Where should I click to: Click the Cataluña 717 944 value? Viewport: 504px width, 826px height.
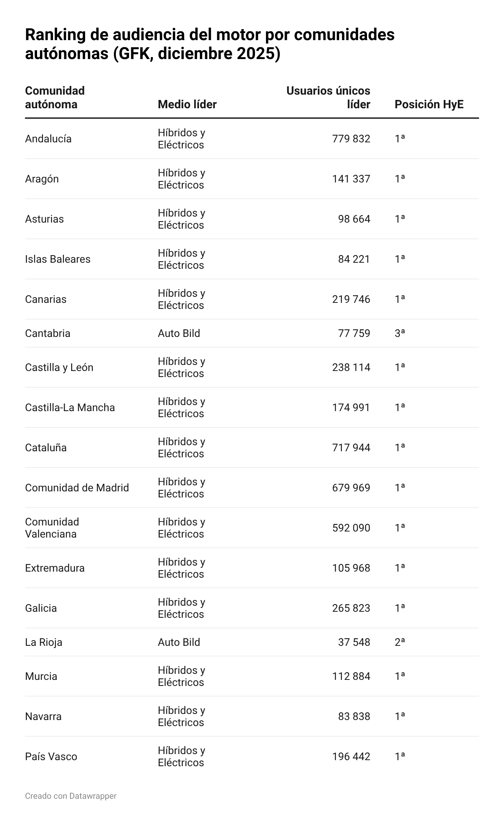click(x=351, y=447)
